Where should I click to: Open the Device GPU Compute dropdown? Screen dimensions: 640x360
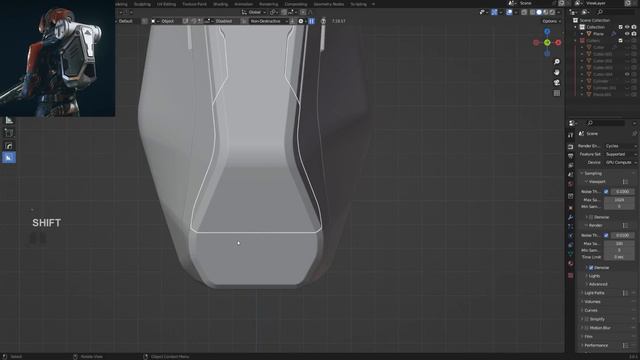click(620, 162)
